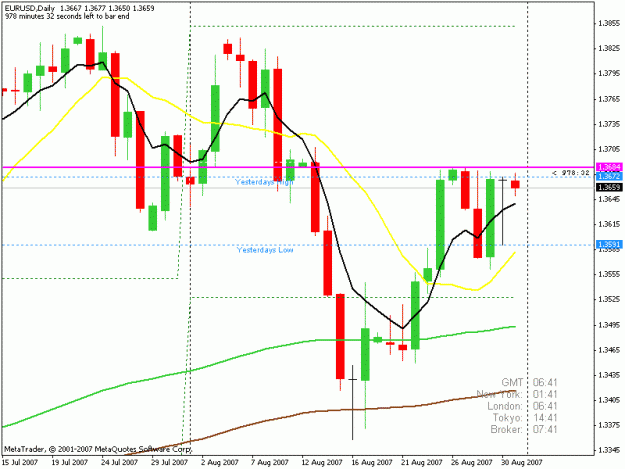Click the '19 Jul 2007' date label
Screen dimensions: 625x469
[70, 462]
